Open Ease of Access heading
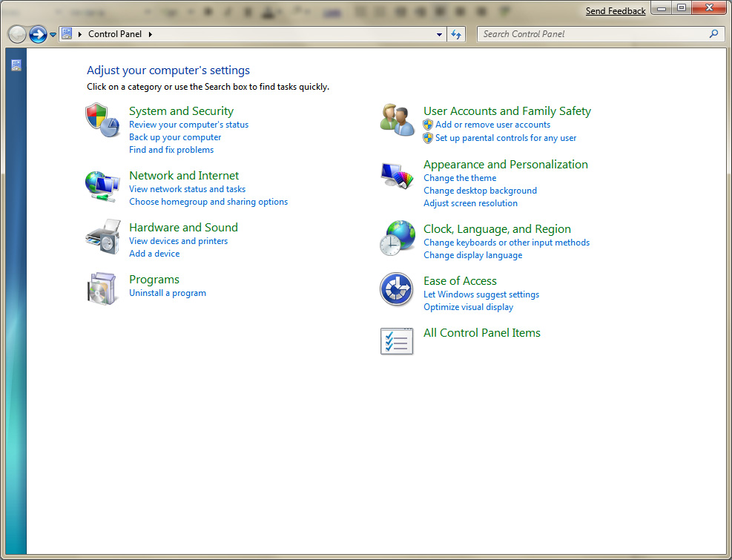732x560 pixels. (460, 280)
